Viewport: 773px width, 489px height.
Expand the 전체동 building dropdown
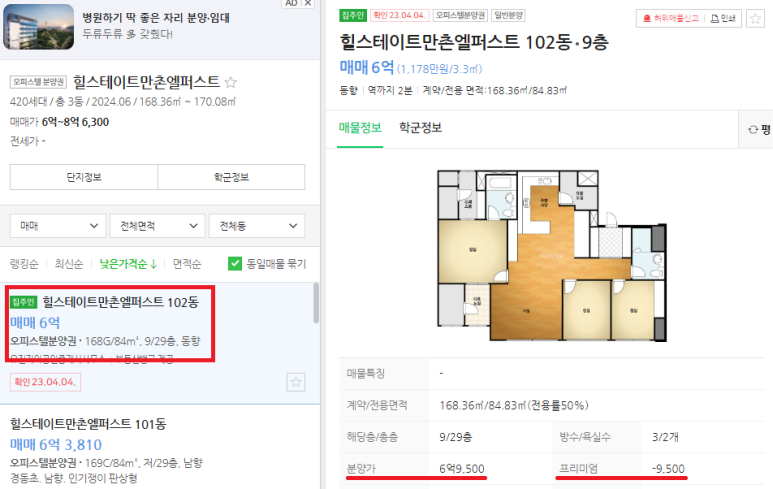(257, 226)
